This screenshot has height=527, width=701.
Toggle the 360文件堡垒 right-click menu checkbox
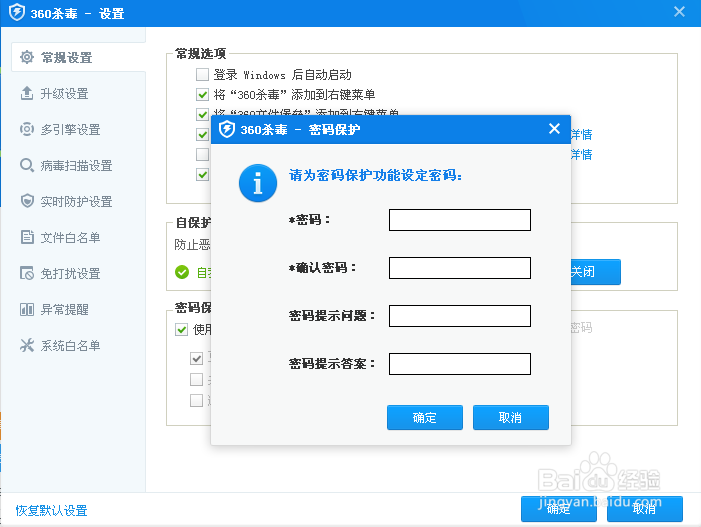(x=203, y=114)
